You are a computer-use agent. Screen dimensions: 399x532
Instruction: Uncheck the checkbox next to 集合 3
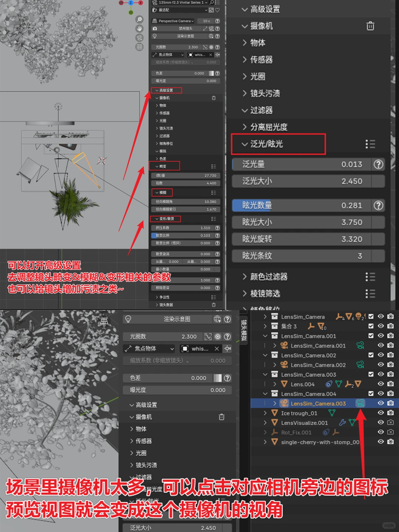pos(371,326)
